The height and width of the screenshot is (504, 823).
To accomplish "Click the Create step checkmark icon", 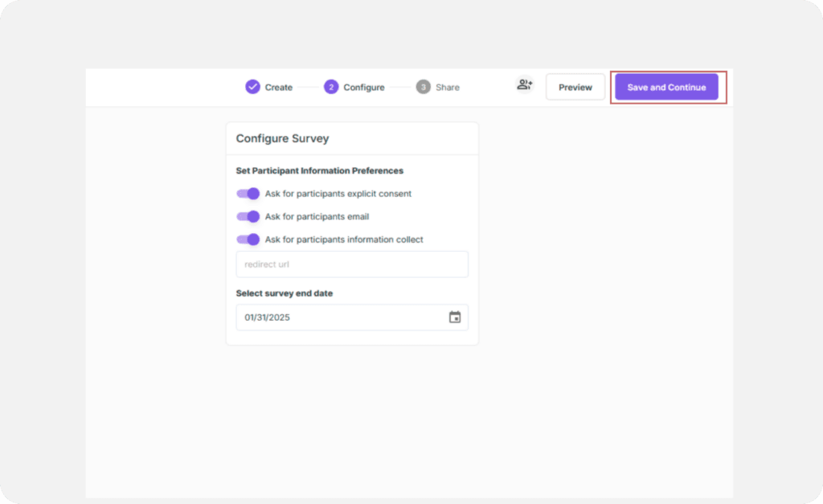I will 253,87.
